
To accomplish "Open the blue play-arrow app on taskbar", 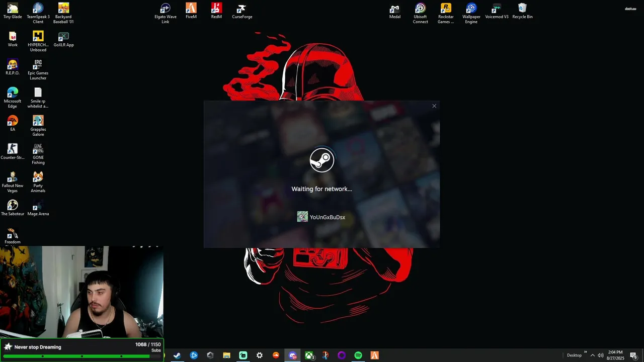I will (194, 355).
